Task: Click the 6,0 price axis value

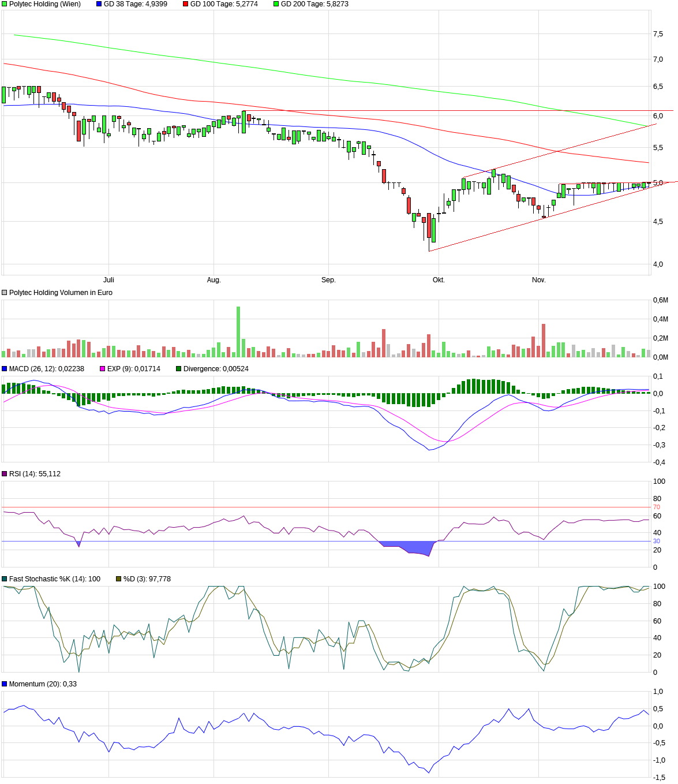Action: tap(658, 116)
